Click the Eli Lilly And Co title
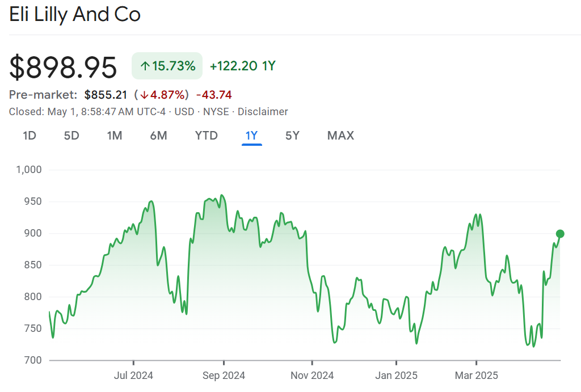 click(75, 14)
